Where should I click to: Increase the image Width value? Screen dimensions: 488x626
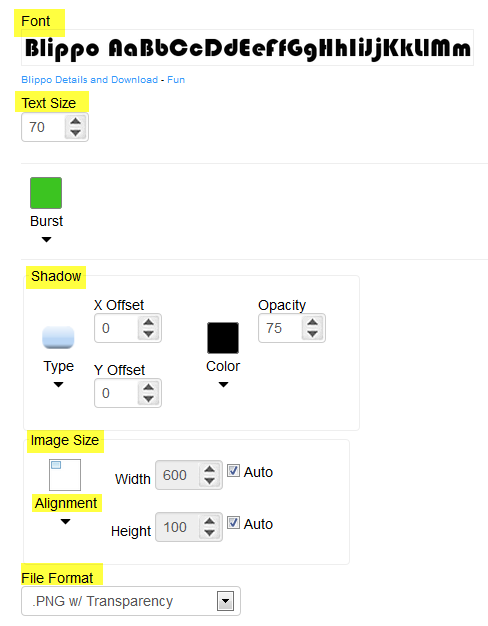click(209, 469)
